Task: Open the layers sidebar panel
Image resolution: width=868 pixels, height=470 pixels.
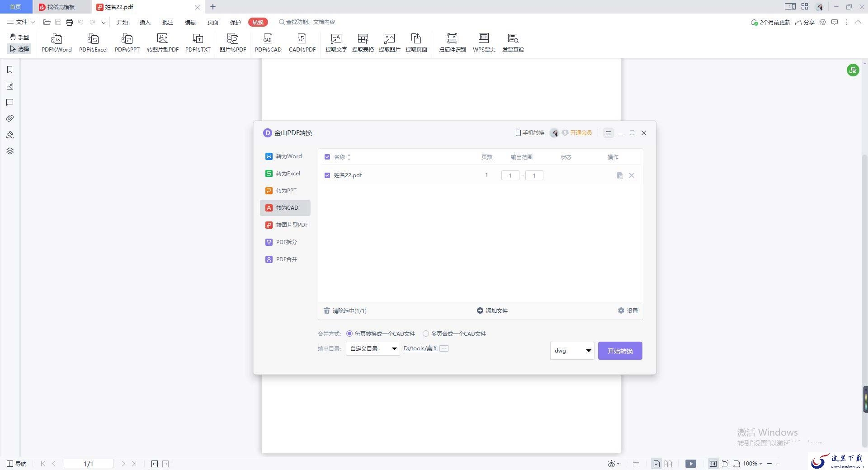Action: (9, 151)
